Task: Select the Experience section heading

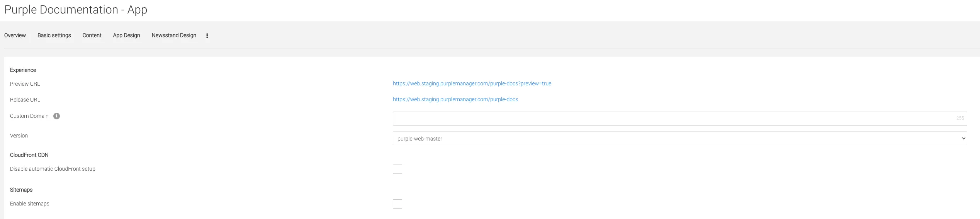Action: point(23,70)
